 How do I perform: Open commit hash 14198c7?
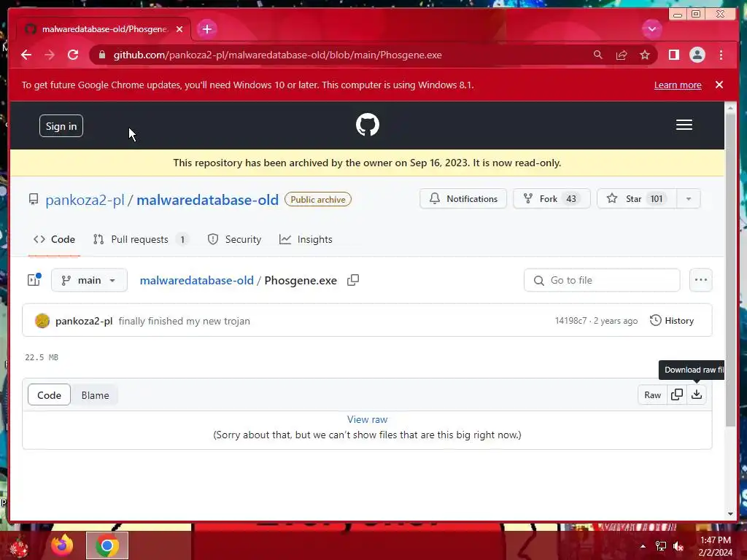(570, 321)
